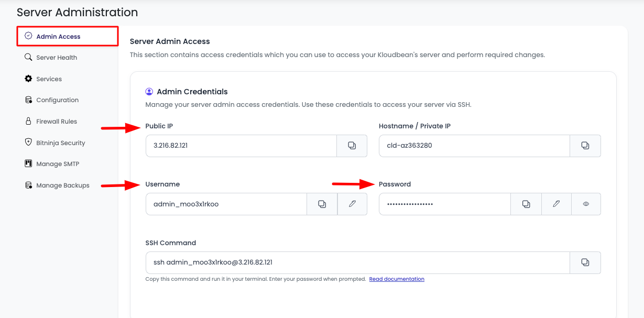Copy the SSH Command
The width and height of the screenshot is (644, 318).
point(585,262)
